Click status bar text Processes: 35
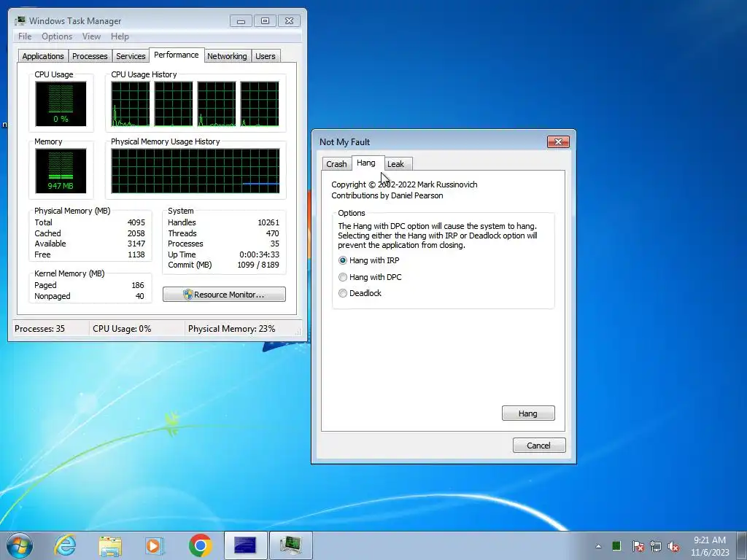 (39, 329)
